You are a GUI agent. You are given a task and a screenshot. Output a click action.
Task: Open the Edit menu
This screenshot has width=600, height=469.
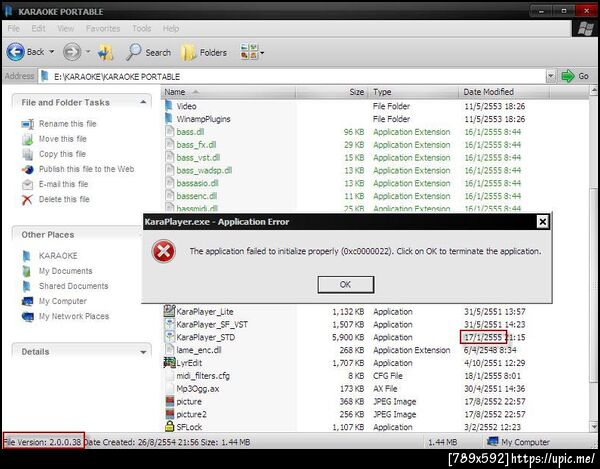click(x=38, y=28)
